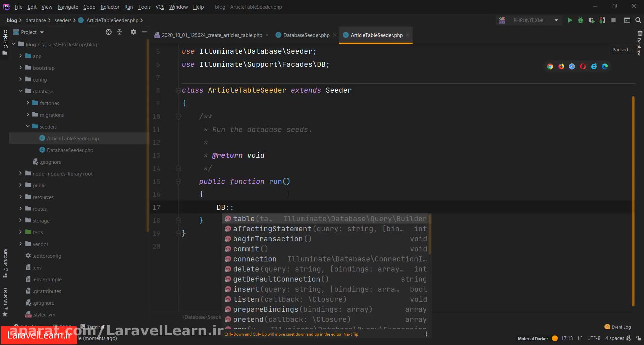The height and width of the screenshot is (345, 644).
Task: Switch to DatabaseSeeder.php tab
Action: tap(306, 35)
